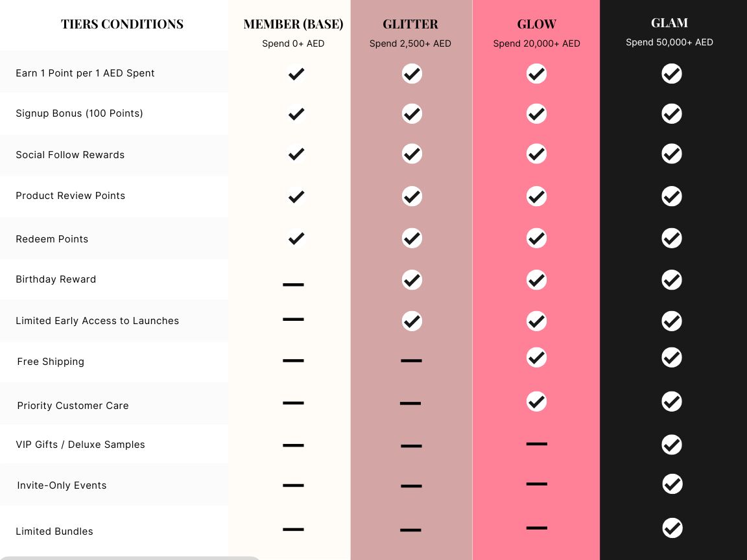Image resolution: width=747 pixels, height=560 pixels.
Task: Select the MEMBER (BASE) tier header
Action: point(293,24)
